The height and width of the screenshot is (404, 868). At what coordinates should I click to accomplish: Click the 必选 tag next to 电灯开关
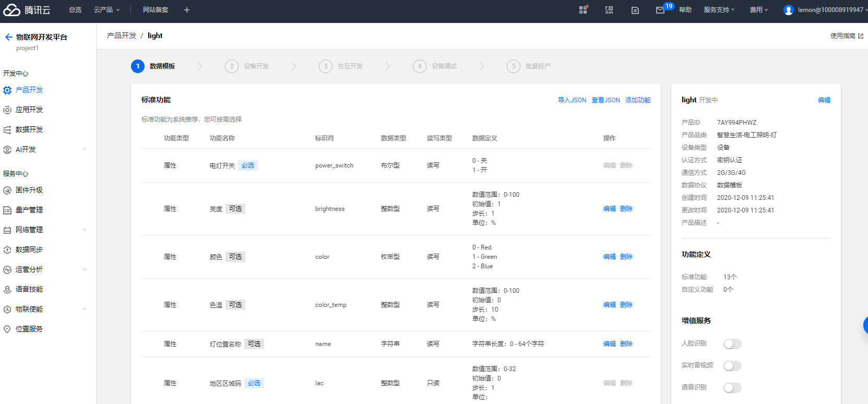coord(248,165)
